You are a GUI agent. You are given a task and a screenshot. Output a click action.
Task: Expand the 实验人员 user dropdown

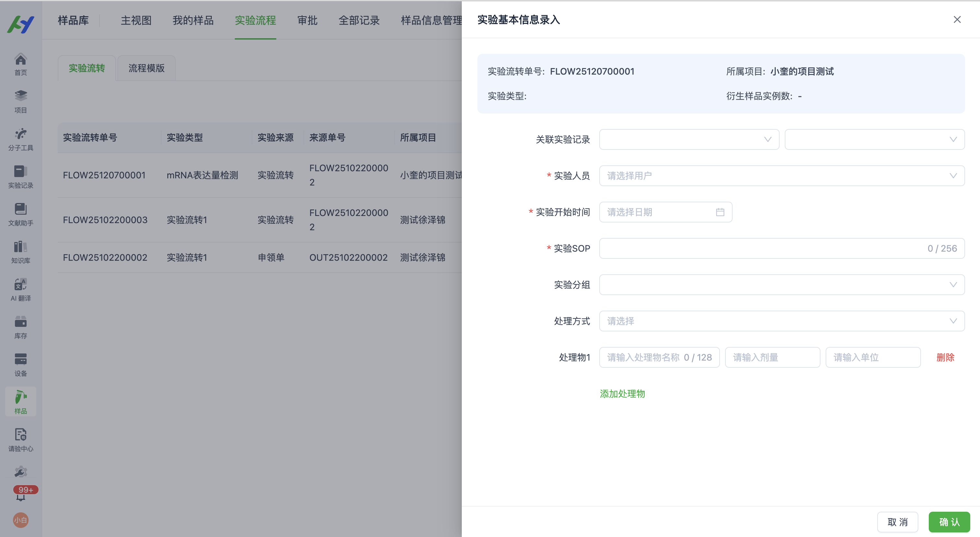coord(782,176)
